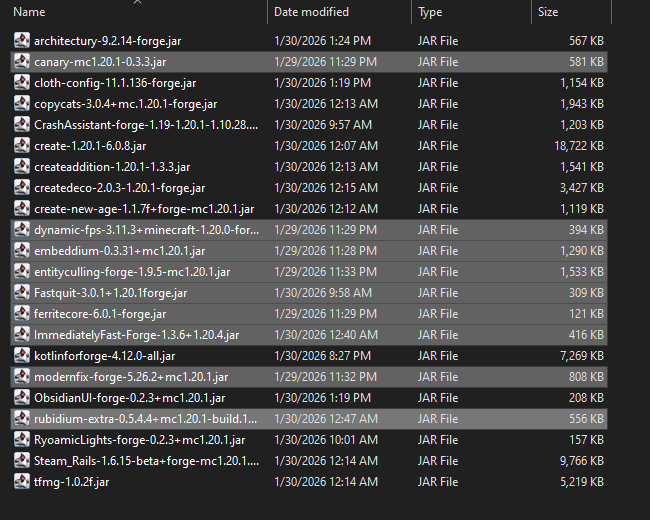Sort the list by the Size column
The image size is (650, 520).
548,12
